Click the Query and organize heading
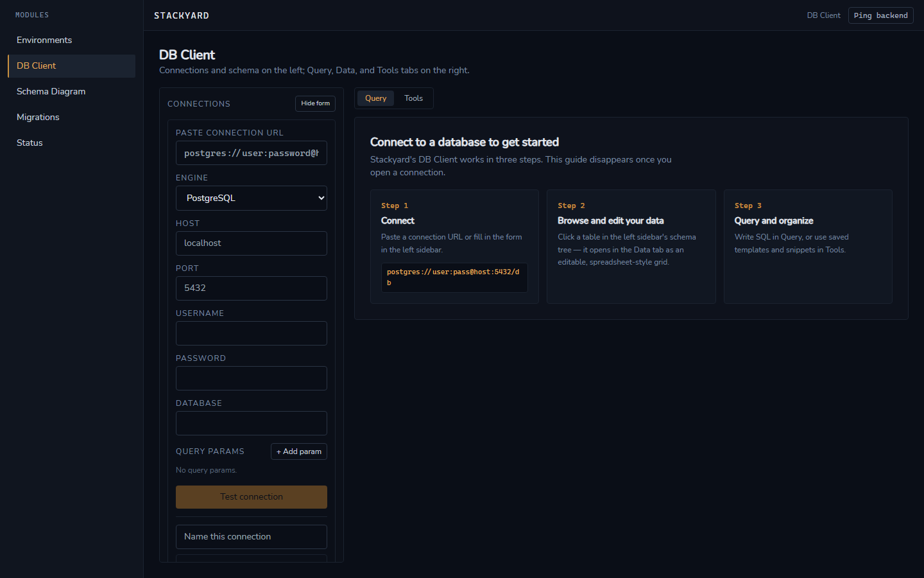The width and height of the screenshot is (924, 578). (x=774, y=221)
